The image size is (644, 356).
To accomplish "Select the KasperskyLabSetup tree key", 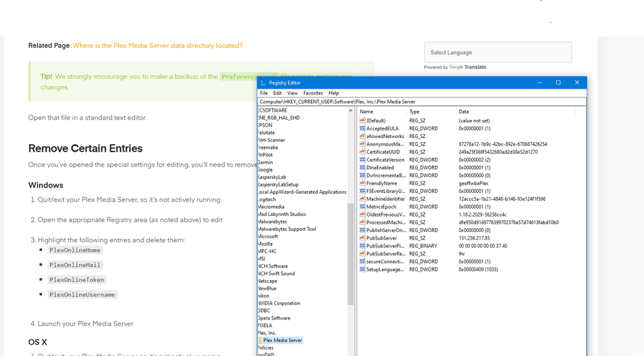I will (278, 185).
